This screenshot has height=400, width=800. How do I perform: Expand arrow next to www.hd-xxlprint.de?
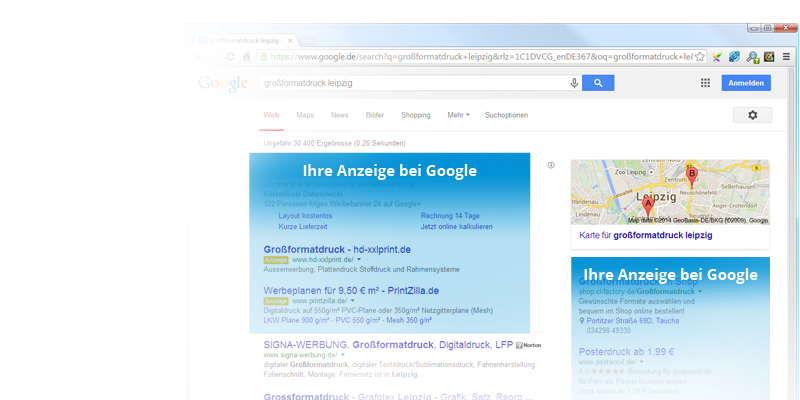[359, 260]
